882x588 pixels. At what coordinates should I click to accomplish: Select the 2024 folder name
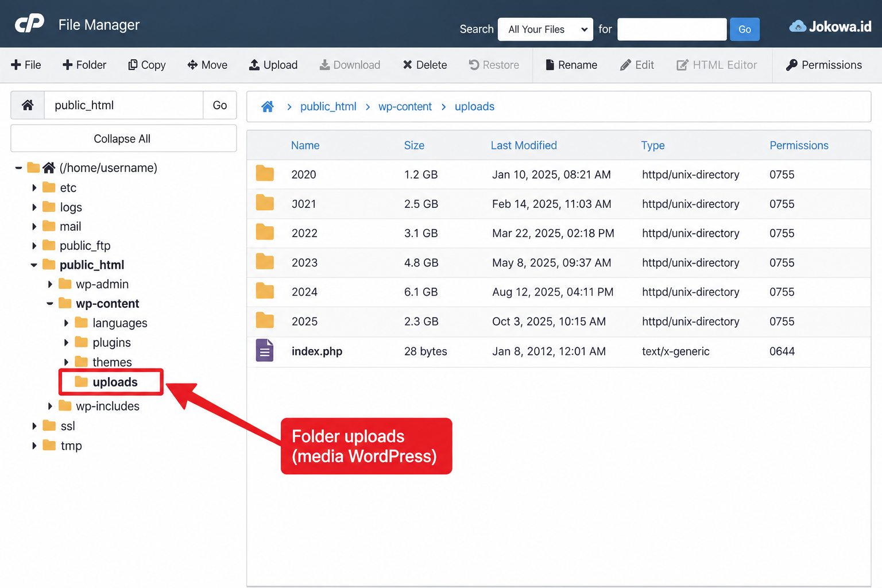point(304,292)
